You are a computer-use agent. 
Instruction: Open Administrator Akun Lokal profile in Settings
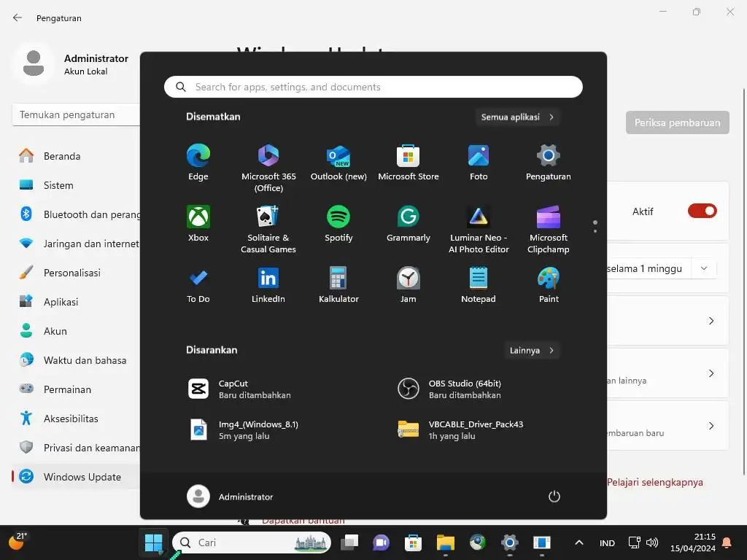[71, 64]
